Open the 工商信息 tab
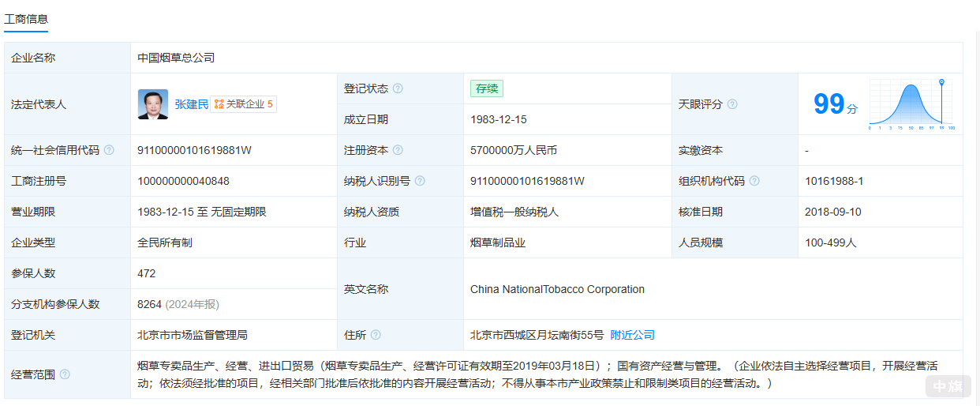980x406 pixels. tap(26, 18)
